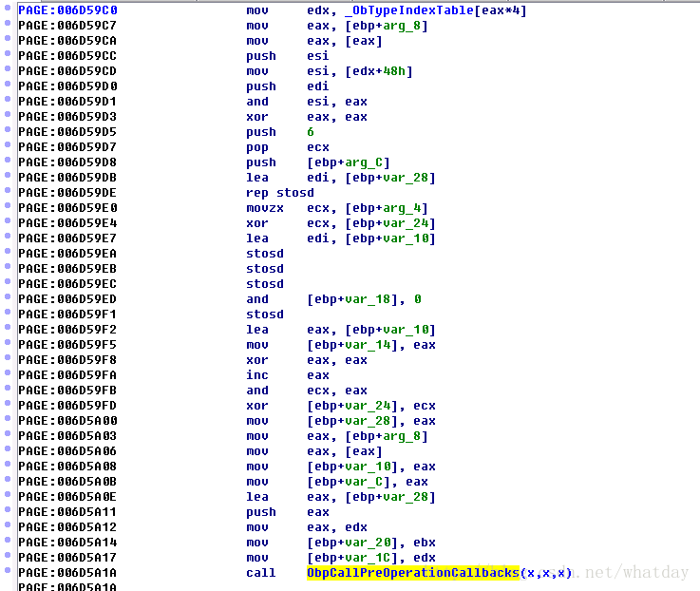The width and height of the screenshot is (700, 591).
Task: Select var_18 operand
Action: click(368, 299)
